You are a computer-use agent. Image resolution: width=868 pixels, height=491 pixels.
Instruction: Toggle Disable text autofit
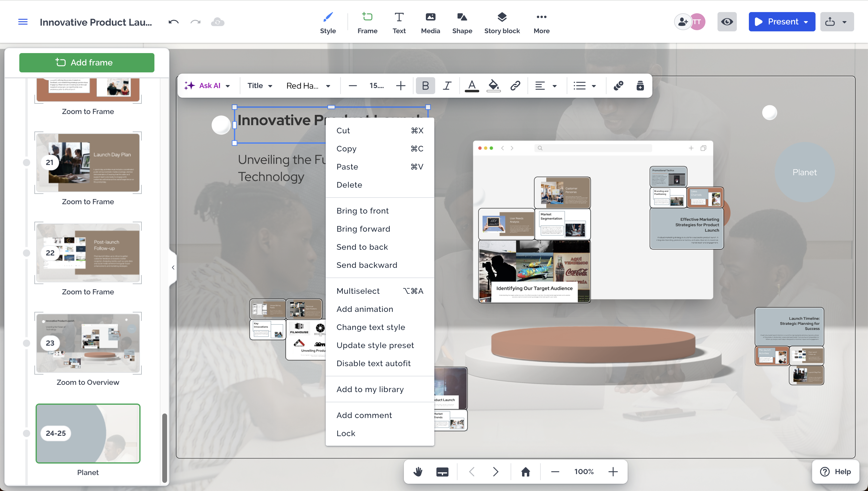[380, 363]
